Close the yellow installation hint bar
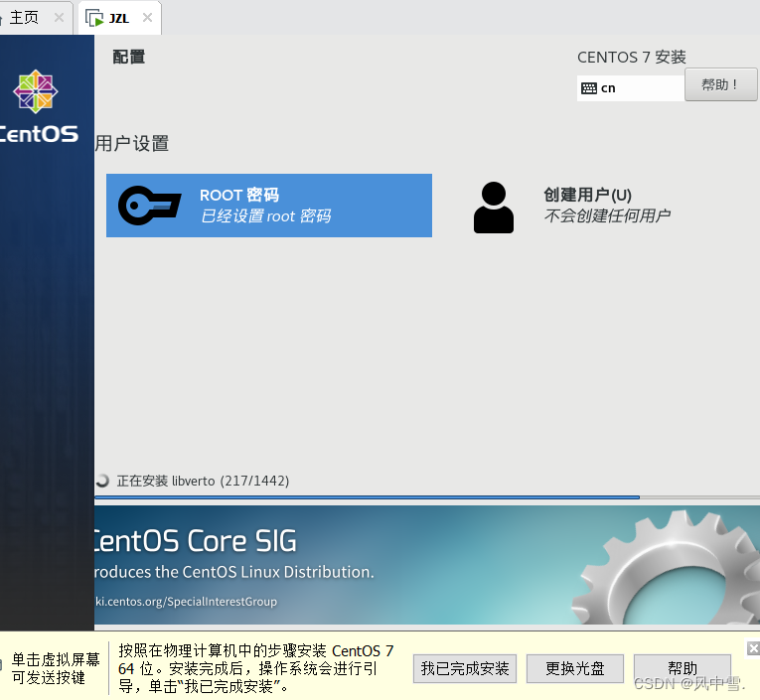 tap(753, 647)
